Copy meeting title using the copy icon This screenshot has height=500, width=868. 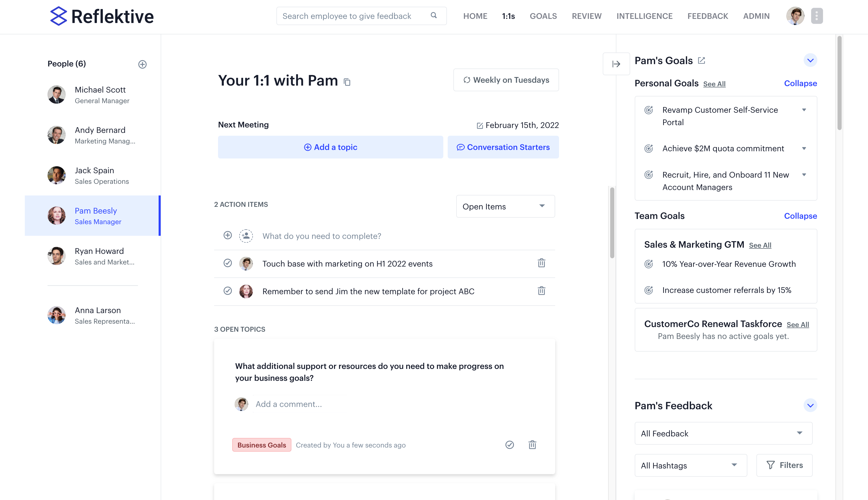pyautogui.click(x=347, y=82)
